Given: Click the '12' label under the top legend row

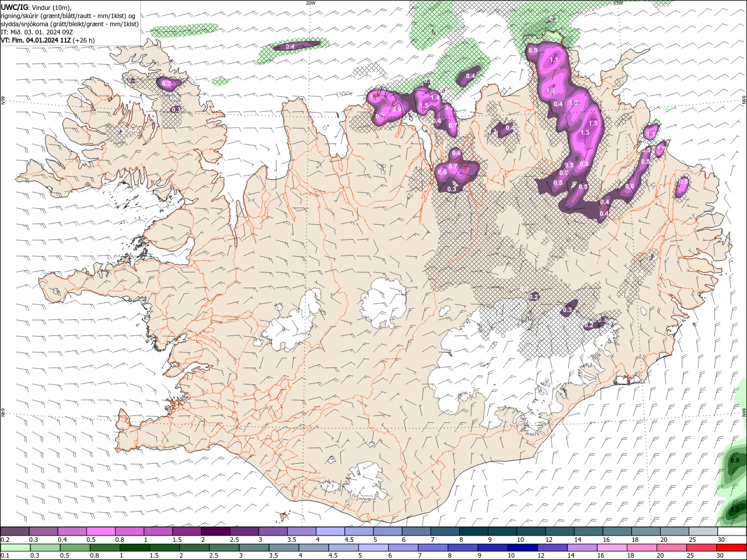Looking at the screenshot, I should (x=549, y=540).
